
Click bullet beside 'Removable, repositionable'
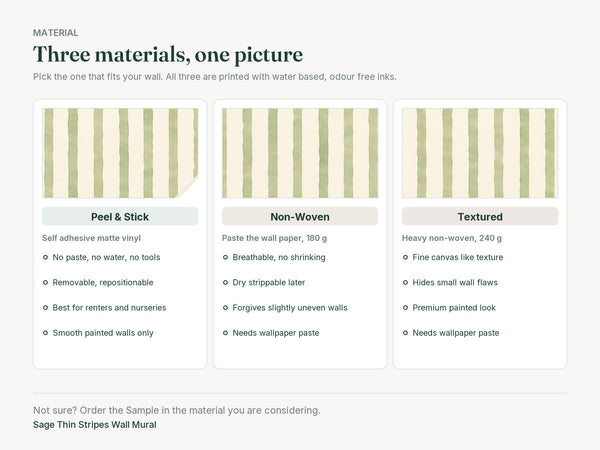[x=46, y=283]
